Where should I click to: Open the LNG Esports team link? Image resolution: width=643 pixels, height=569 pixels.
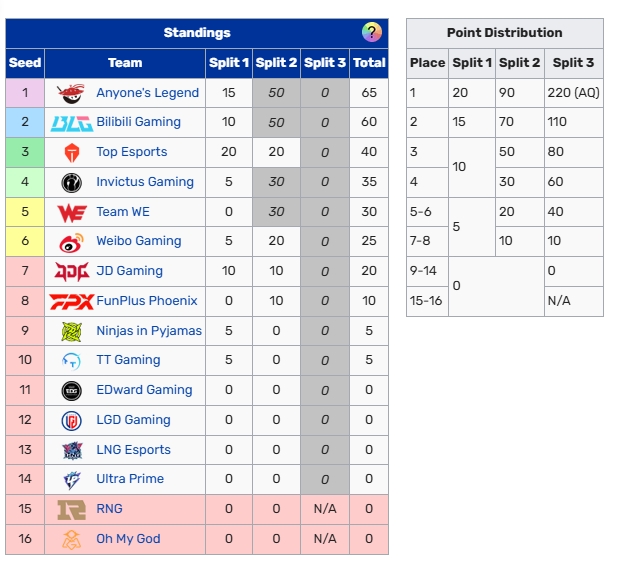(x=133, y=450)
